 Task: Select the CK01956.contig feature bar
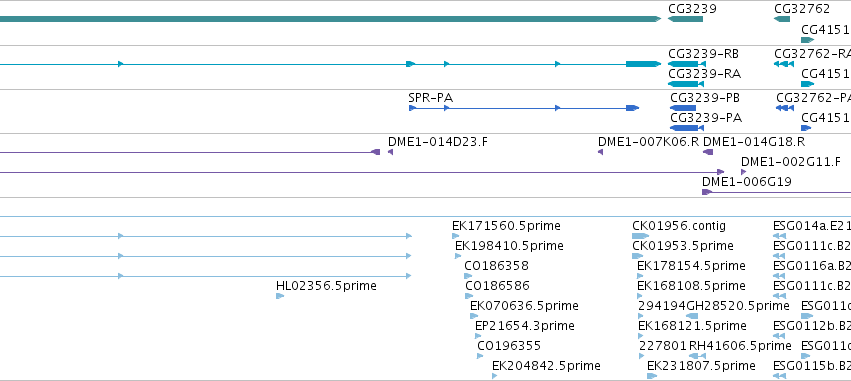tap(640, 236)
